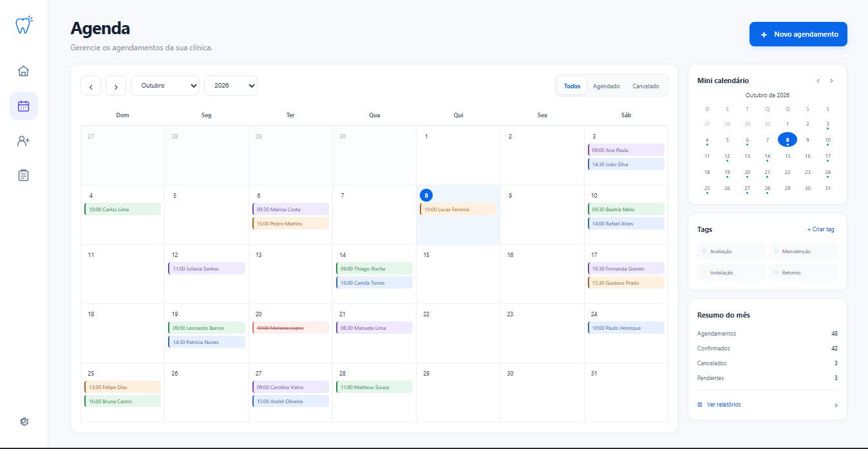Open the 09:30 Beatriz Melo appointment
868x449 pixels.
click(x=626, y=209)
